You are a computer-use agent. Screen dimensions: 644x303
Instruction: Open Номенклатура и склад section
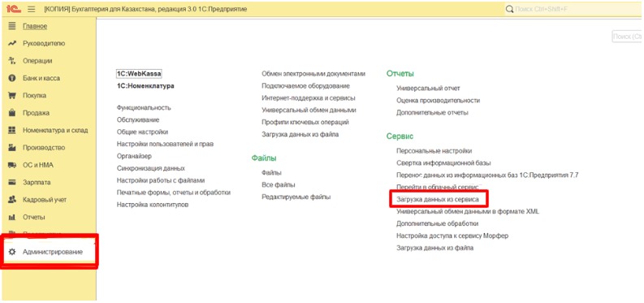55,130
